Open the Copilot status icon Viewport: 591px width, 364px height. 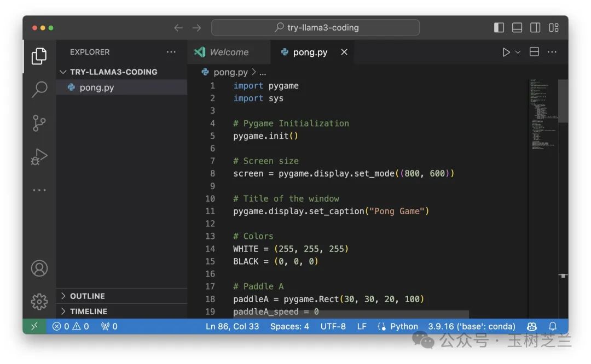532,326
